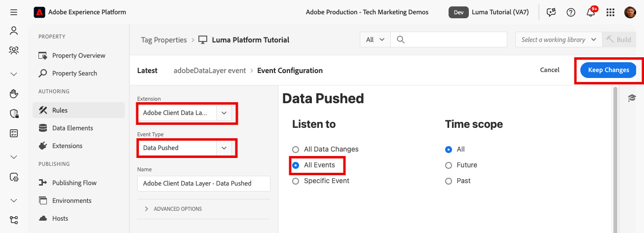The image size is (644, 233).
Task: Click the user profile avatar
Action: (x=630, y=12)
